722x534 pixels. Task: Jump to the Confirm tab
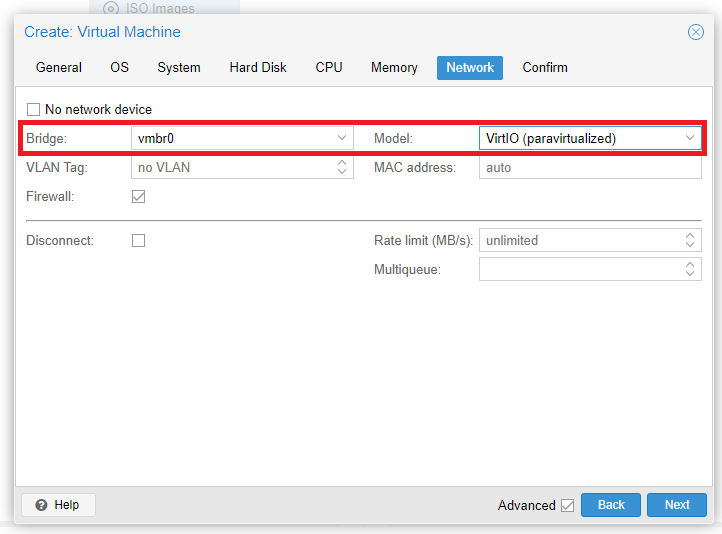coord(545,68)
